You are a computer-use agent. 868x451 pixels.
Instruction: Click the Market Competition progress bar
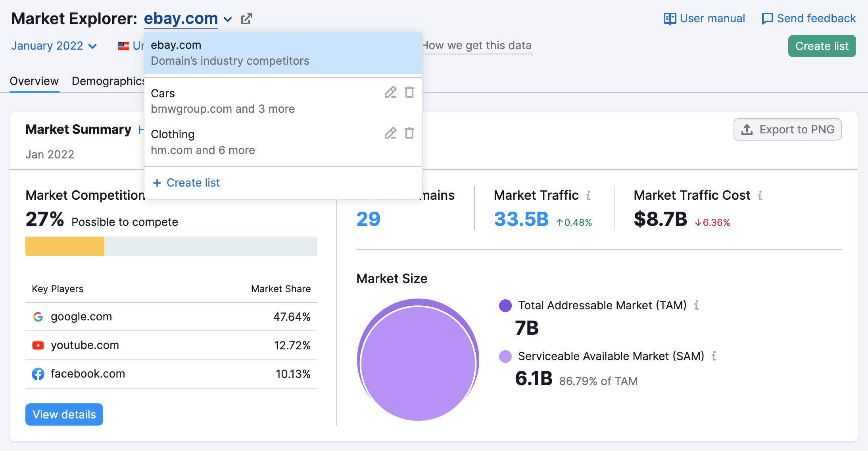[171, 246]
